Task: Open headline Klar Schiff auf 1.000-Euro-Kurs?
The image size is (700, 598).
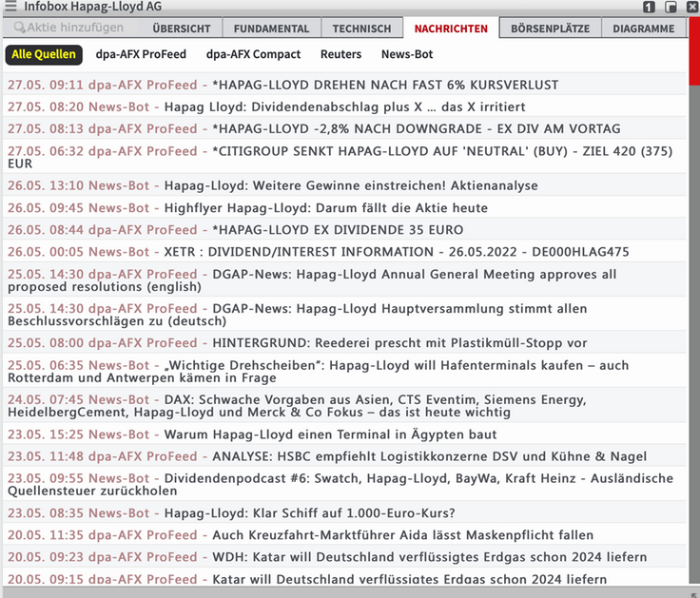Action: 344,512
